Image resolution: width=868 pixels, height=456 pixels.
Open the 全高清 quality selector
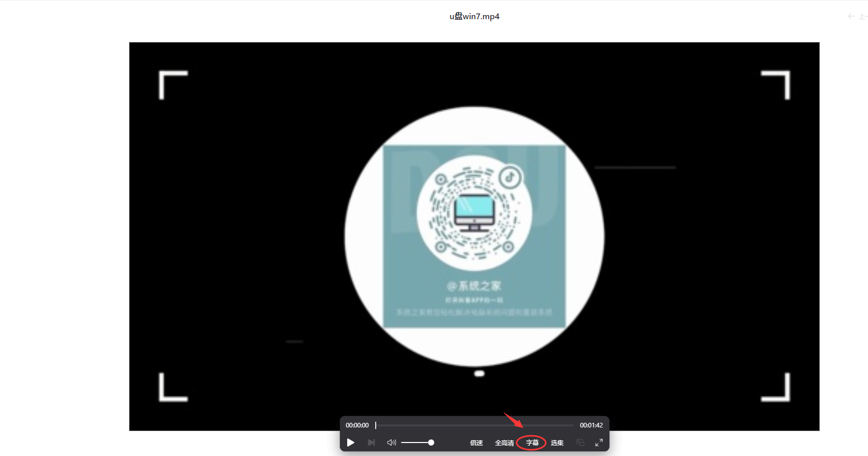coord(504,443)
